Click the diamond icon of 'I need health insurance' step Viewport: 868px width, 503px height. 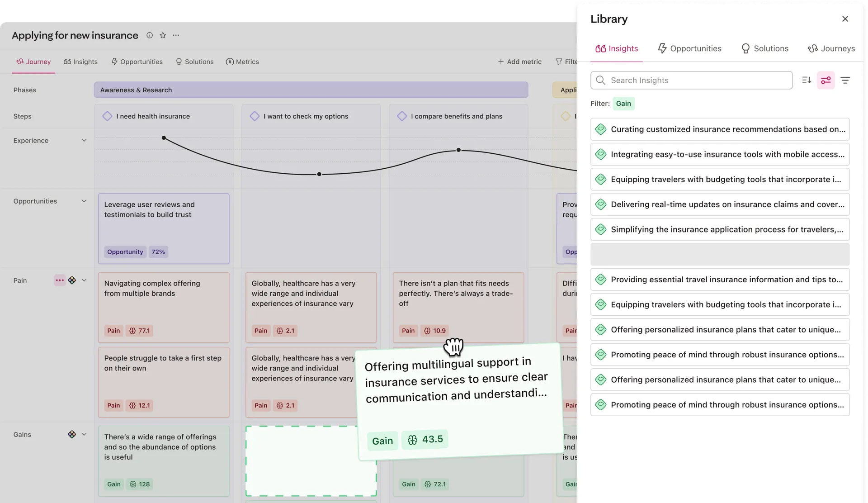tap(107, 116)
